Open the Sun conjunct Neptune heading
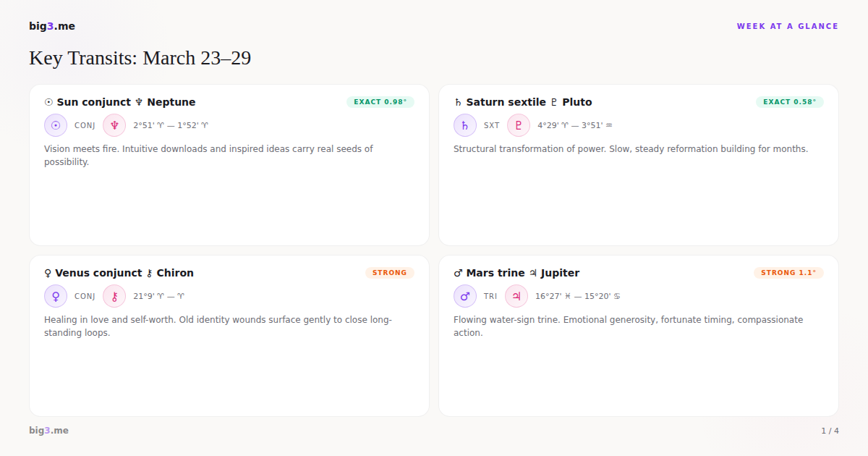This screenshot has width=868, height=456. tap(120, 102)
